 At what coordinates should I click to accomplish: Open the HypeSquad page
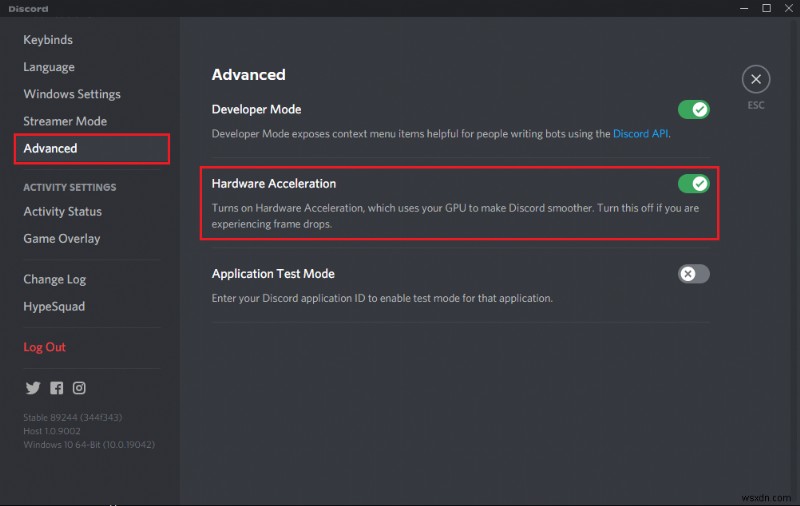[x=54, y=306]
